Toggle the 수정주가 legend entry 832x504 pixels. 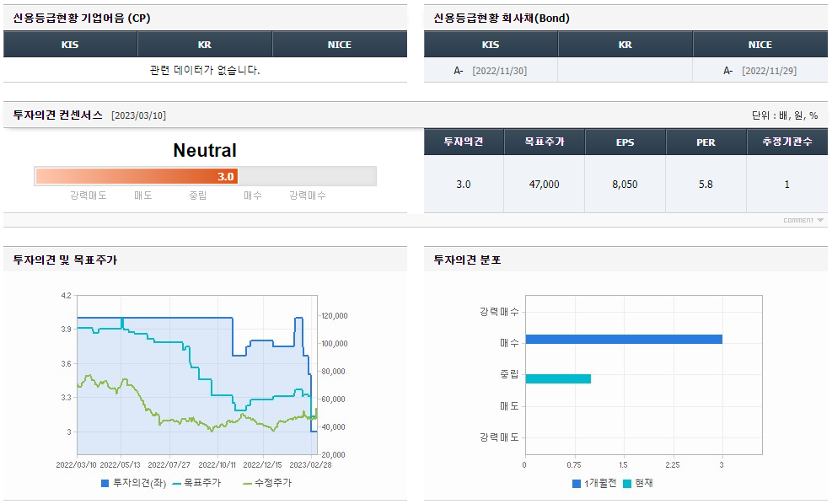[267, 483]
